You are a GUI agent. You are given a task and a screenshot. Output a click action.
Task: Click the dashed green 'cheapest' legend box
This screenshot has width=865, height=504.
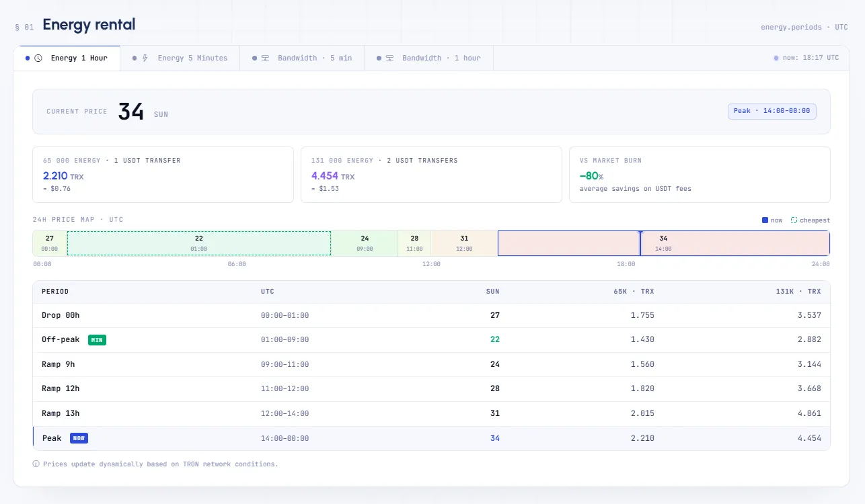click(794, 220)
